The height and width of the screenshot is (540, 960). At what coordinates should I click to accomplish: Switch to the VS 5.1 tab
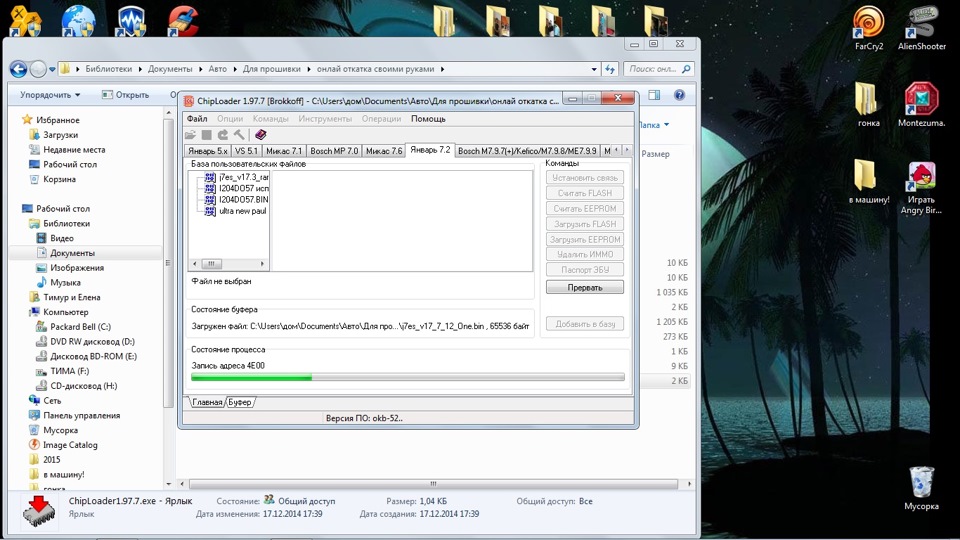click(x=246, y=151)
